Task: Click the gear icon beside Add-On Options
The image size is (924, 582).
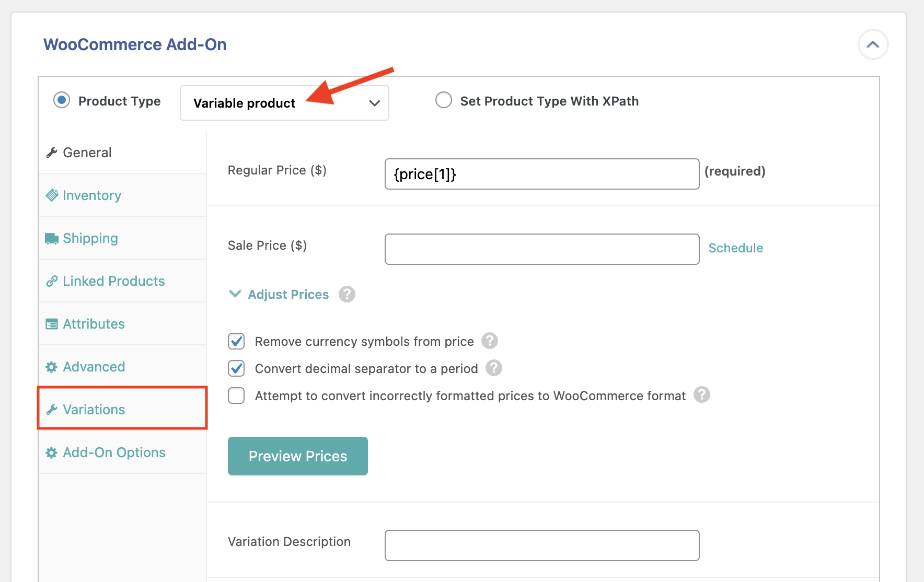Action: (x=51, y=452)
